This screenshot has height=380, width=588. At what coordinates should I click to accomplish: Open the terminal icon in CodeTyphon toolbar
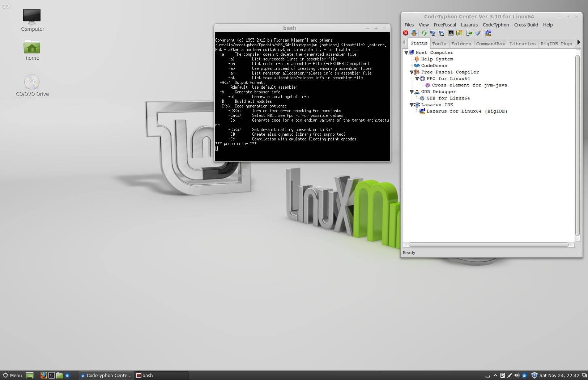coord(451,33)
